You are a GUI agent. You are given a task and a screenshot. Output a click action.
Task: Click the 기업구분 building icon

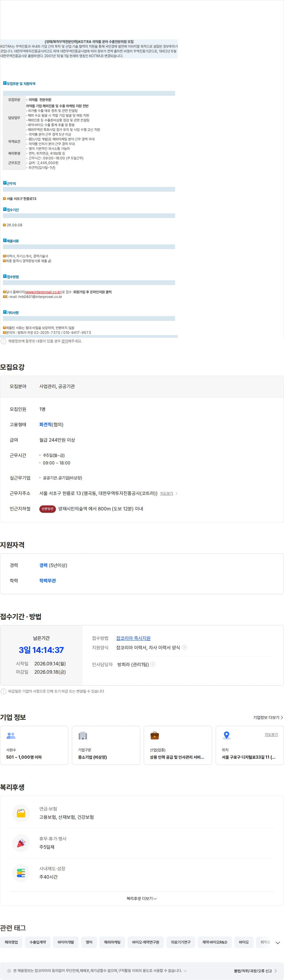coord(83,735)
